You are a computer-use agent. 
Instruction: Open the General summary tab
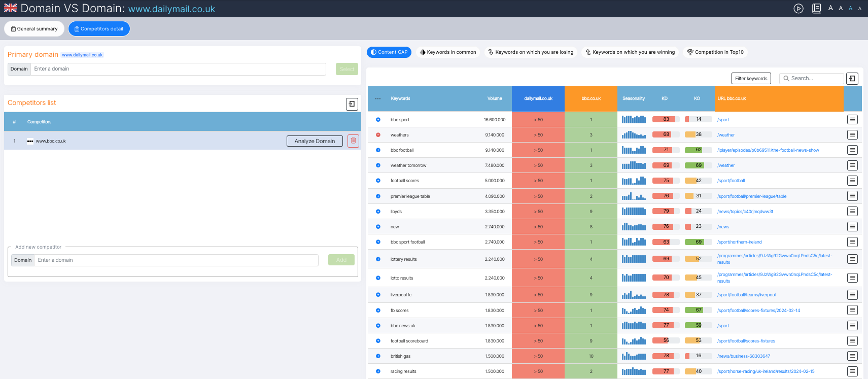(34, 29)
